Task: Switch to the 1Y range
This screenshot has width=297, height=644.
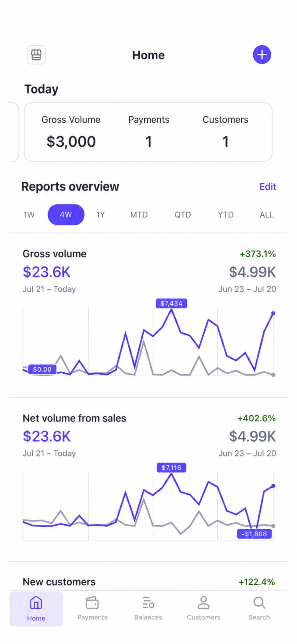Action: click(x=100, y=215)
